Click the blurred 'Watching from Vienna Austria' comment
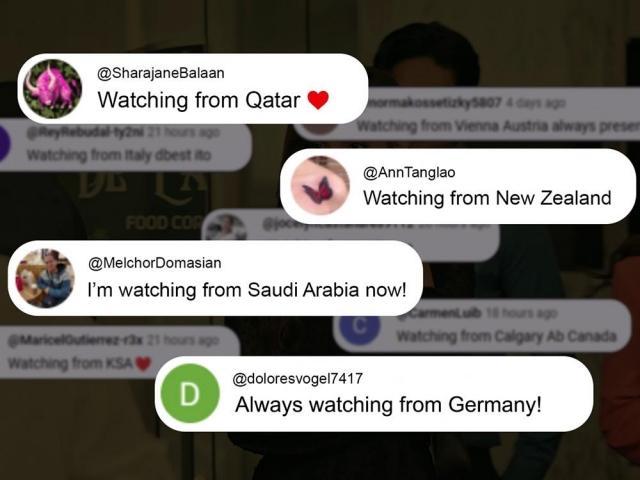The width and height of the screenshot is (640, 480). [498, 127]
